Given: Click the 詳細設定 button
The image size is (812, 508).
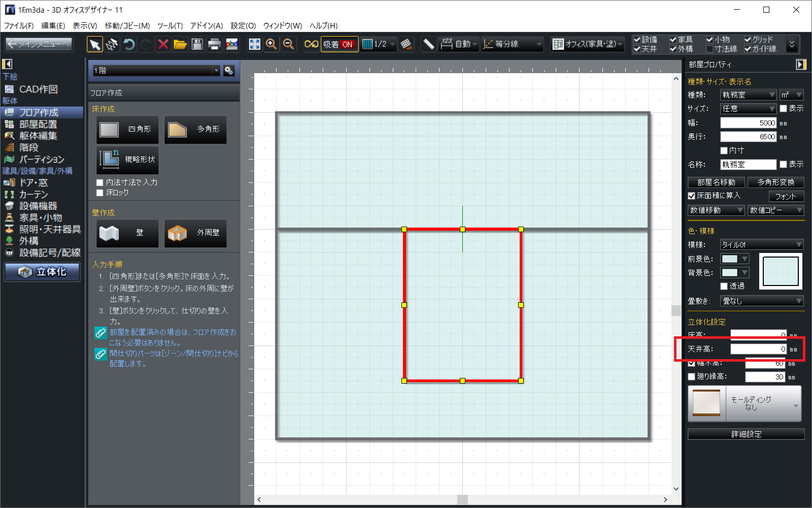Looking at the screenshot, I should pos(746,434).
